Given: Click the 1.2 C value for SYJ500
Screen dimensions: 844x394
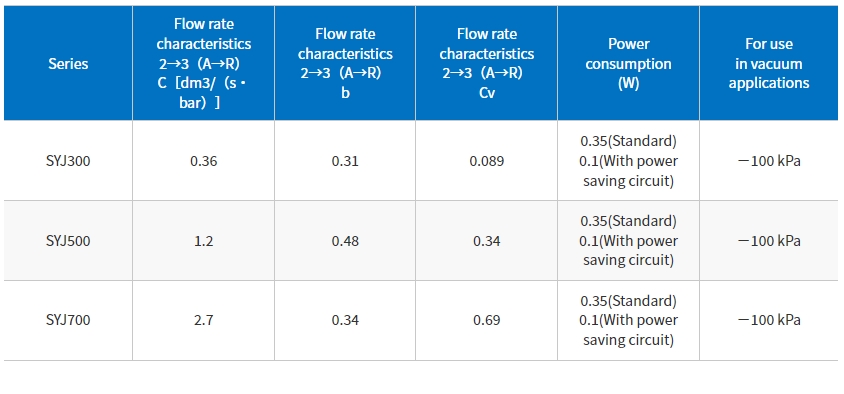Looking at the screenshot, I should point(203,241).
